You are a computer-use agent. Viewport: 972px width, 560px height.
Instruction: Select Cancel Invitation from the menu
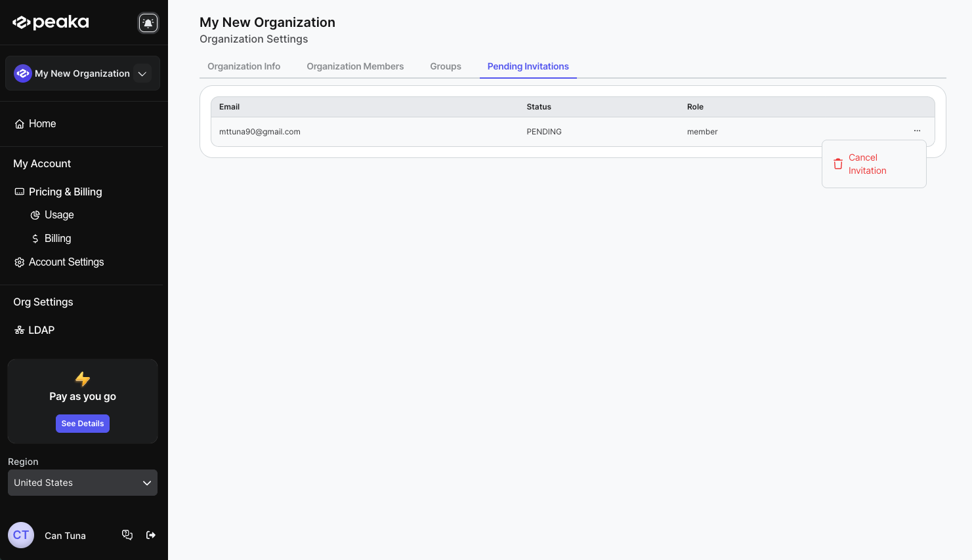click(x=867, y=164)
